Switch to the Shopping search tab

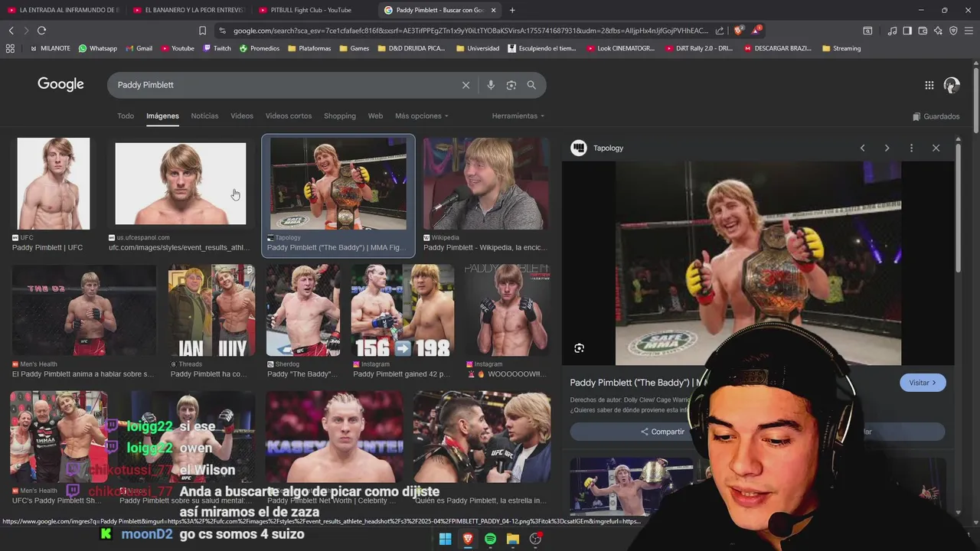340,116
